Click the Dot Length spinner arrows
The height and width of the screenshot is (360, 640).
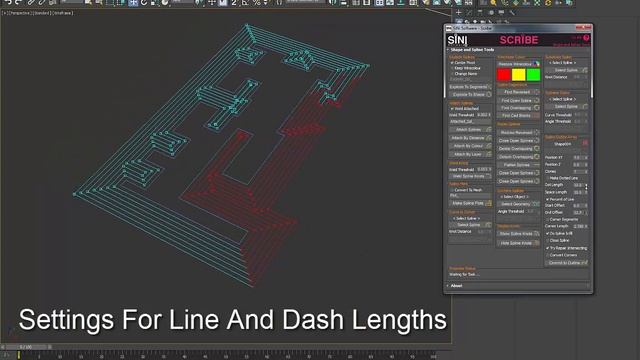tap(586, 185)
